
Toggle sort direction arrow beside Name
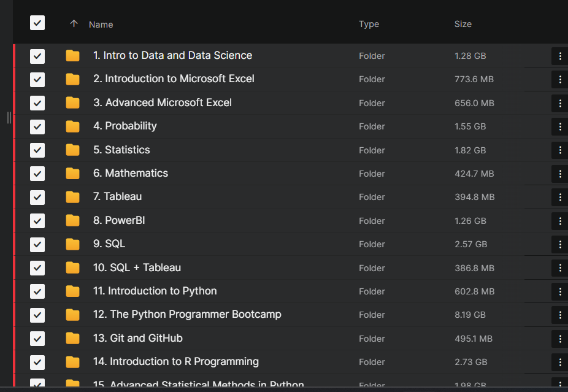click(x=74, y=24)
